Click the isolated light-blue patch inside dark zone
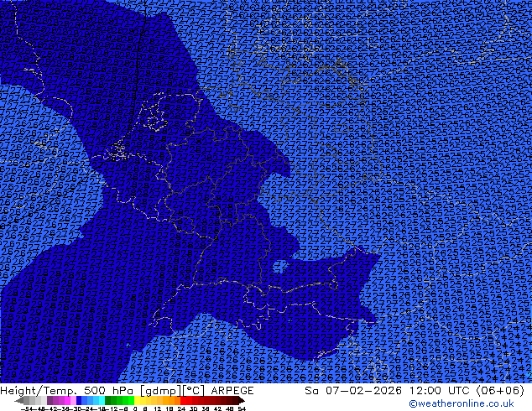This screenshot has height=411, width=532. tap(280, 266)
